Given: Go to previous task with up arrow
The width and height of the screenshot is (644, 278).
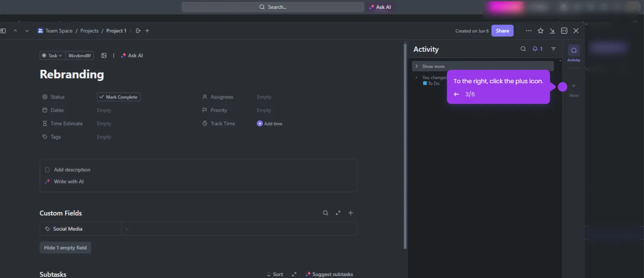Looking at the screenshot, I should pos(15,31).
